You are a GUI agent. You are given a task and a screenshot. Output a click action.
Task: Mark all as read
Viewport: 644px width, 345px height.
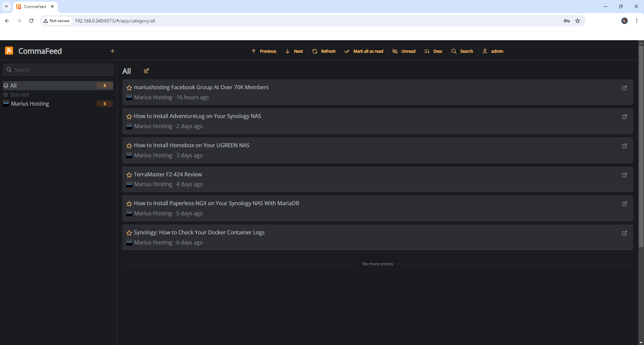(364, 51)
